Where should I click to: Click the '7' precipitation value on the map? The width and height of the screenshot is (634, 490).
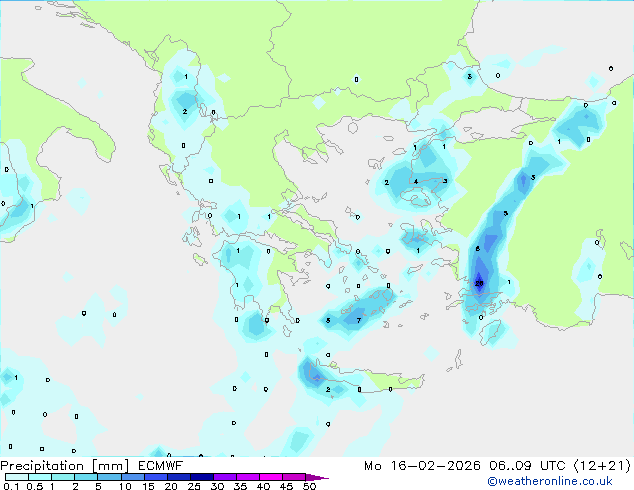[359, 321]
